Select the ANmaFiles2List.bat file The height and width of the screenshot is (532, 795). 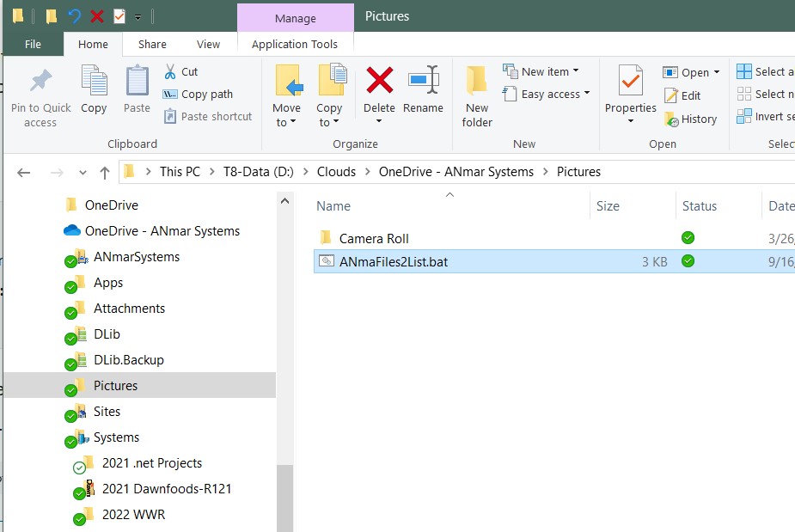click(x=394, y=262)
